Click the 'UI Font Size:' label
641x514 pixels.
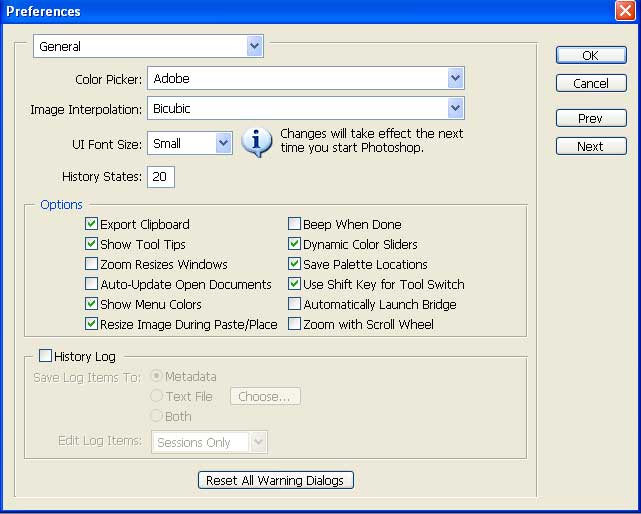[x=107, y=144]
